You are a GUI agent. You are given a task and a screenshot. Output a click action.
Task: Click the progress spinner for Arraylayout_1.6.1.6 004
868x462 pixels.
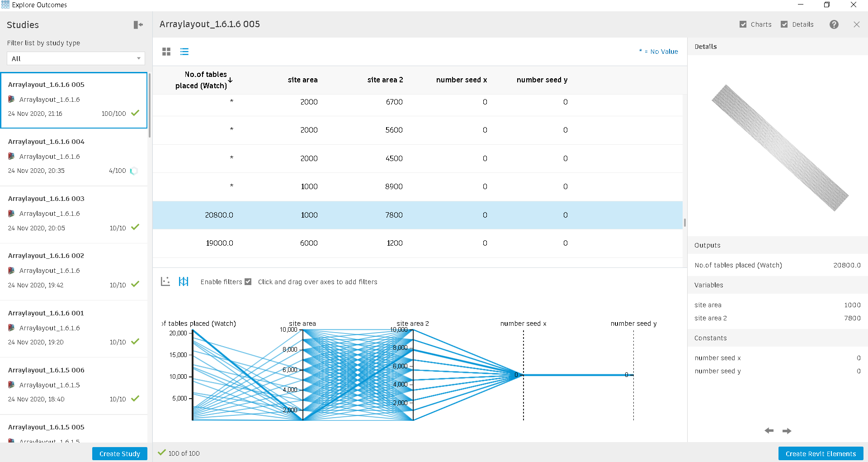[x=134, y=171]
